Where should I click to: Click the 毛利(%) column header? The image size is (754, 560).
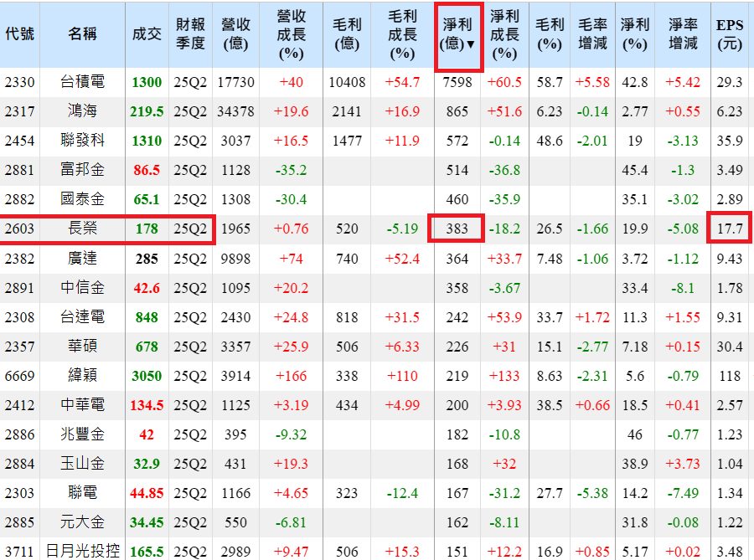(550, 34)
